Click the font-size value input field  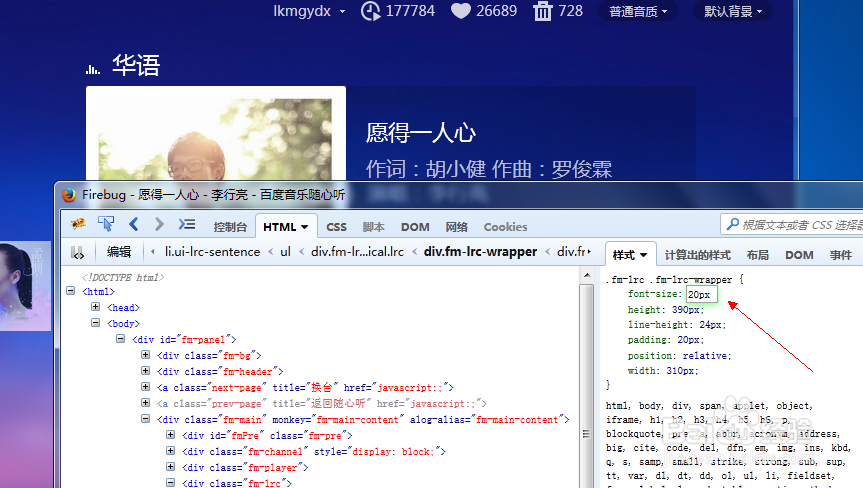tap(701, 294)
